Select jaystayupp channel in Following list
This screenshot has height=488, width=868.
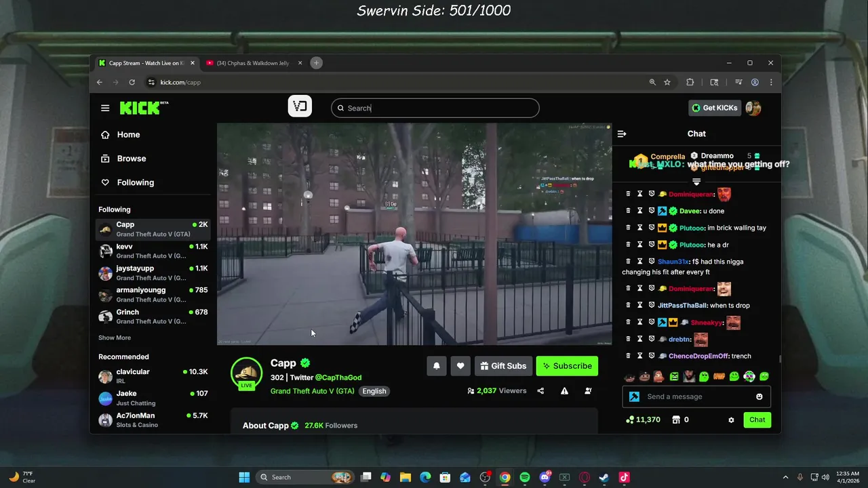(x=153, y=272)
